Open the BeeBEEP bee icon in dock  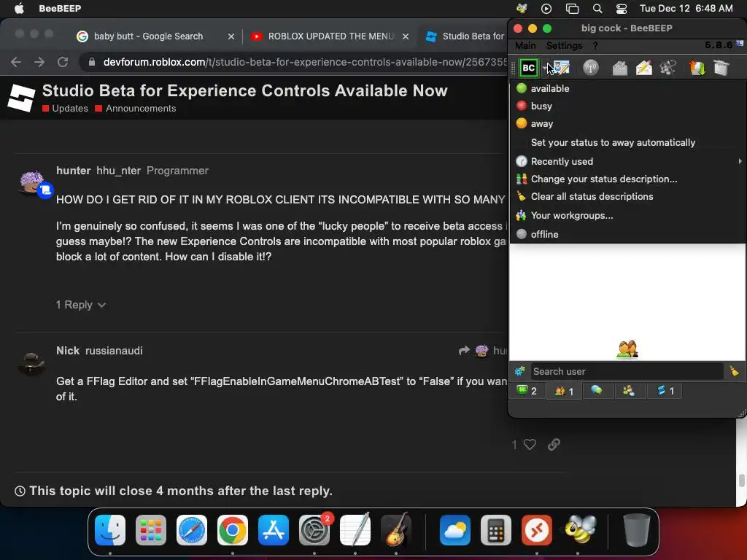tap(580, 529)
